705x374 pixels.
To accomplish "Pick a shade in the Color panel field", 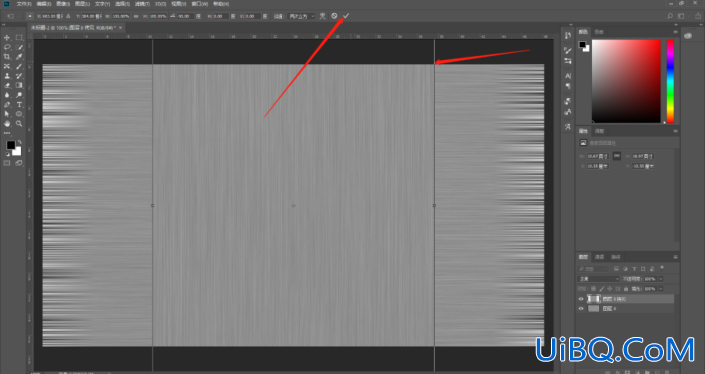I will [626, 81].
